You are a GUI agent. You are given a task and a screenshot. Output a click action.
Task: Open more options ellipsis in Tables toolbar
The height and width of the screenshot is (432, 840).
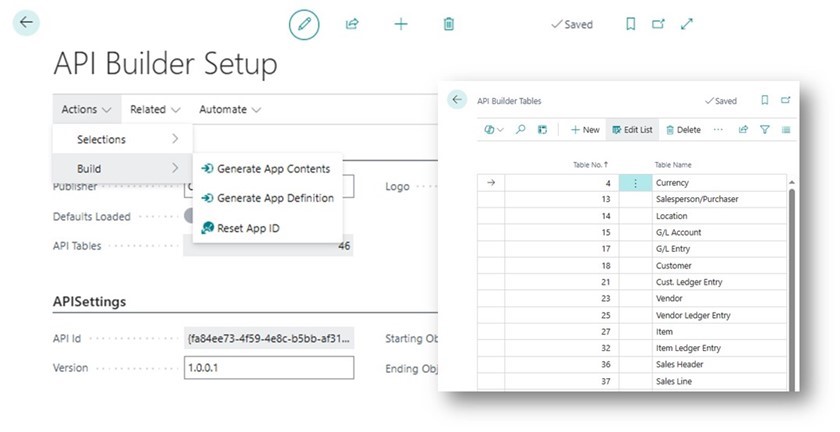(x=718, y=130)
